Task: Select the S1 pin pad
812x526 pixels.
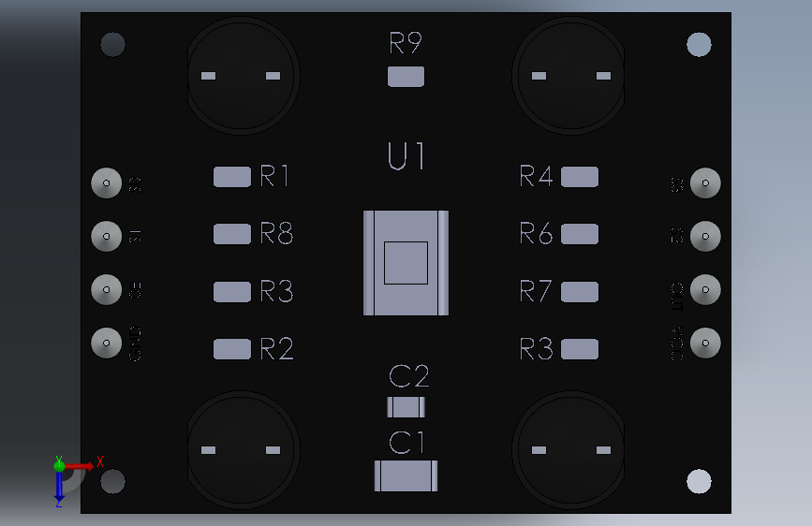Action: pos(106,236)
